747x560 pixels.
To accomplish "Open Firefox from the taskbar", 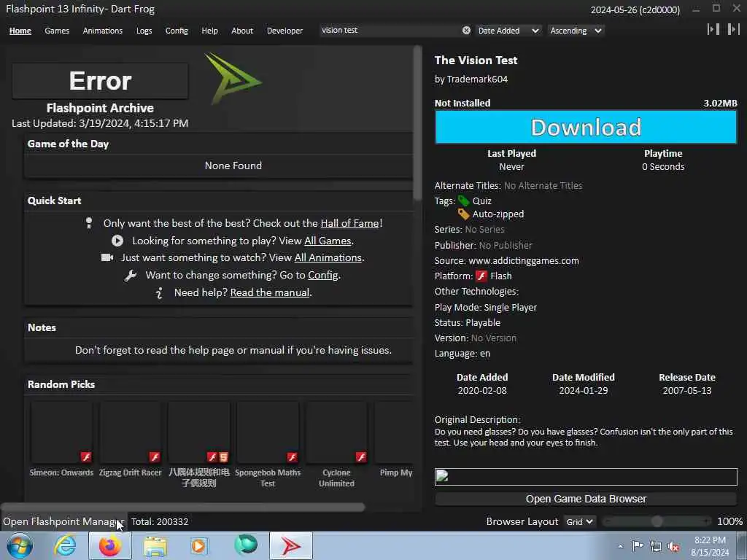I will [110, 545].
